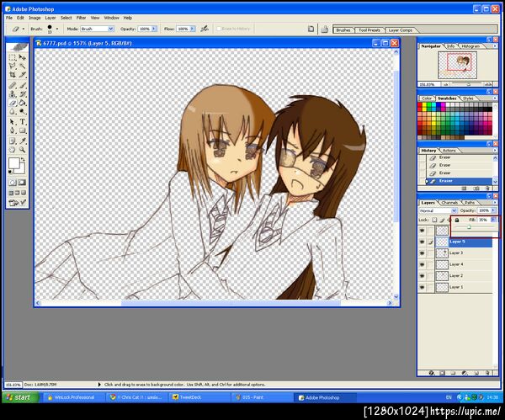Screen dimensions: 505x420
Task: Toggle airbrush option in options bar
Action: click(x=205, y=29)
